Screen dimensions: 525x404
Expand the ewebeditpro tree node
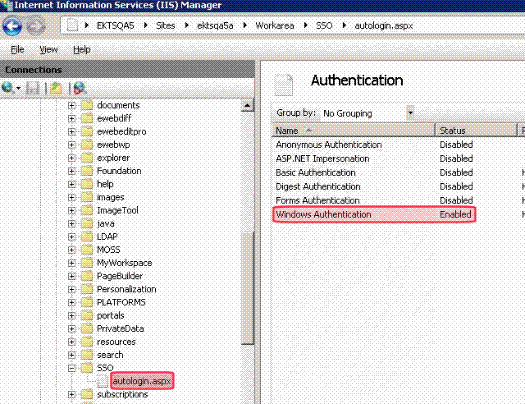pos(71,132)
